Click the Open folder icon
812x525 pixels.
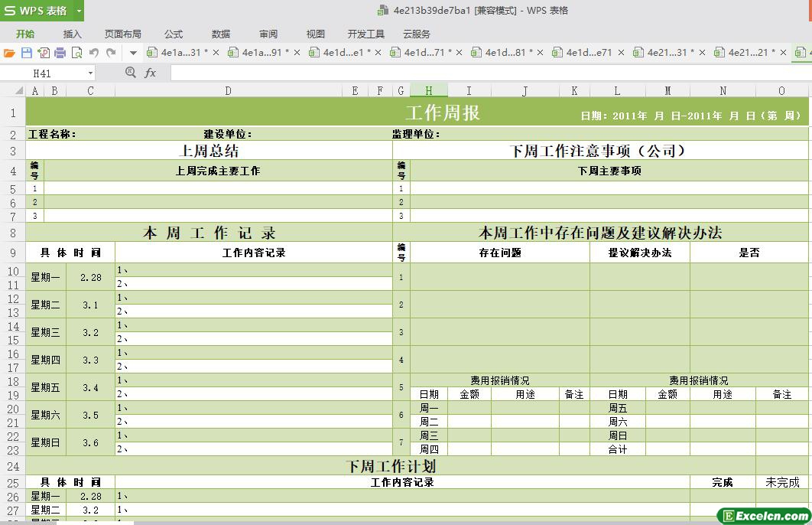[x=9, y=53]
